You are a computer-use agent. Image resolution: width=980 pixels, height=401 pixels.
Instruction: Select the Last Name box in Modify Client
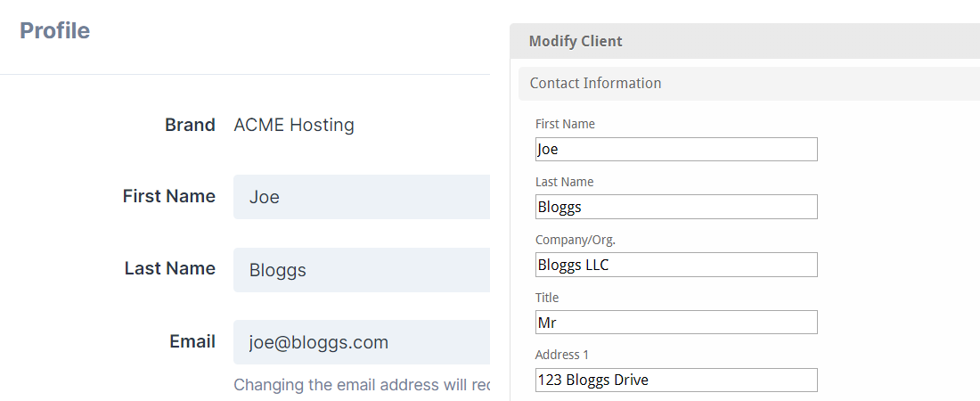click(x=676, y=207)
